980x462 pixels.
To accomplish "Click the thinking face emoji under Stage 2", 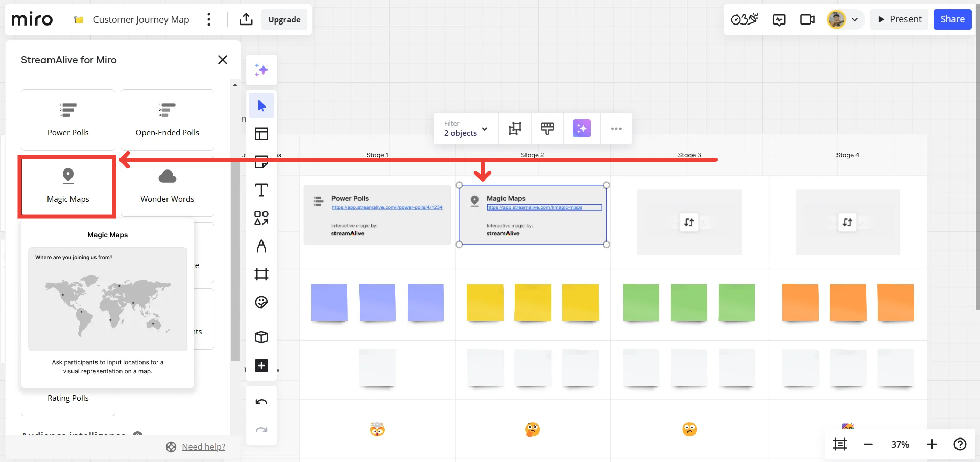I will 533,429.
